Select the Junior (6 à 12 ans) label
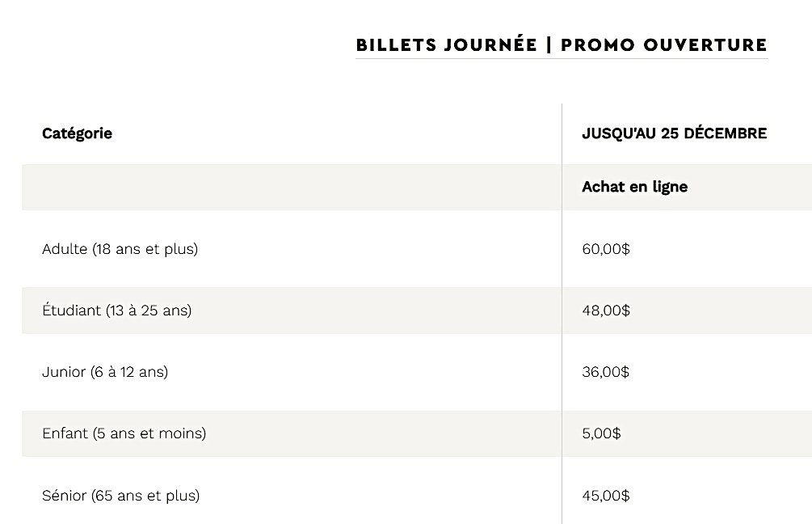The width and height of the screenshot is (812, 524). (105, 372)
